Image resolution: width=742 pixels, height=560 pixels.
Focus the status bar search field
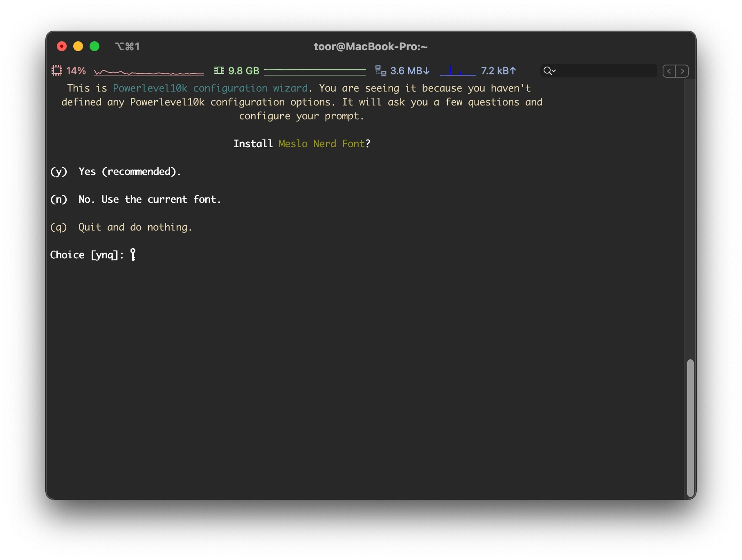598,71
